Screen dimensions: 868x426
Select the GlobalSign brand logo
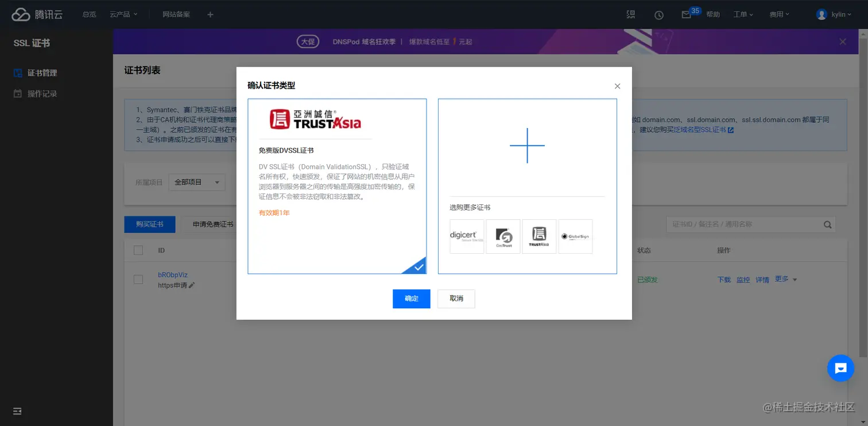[575, 237]
